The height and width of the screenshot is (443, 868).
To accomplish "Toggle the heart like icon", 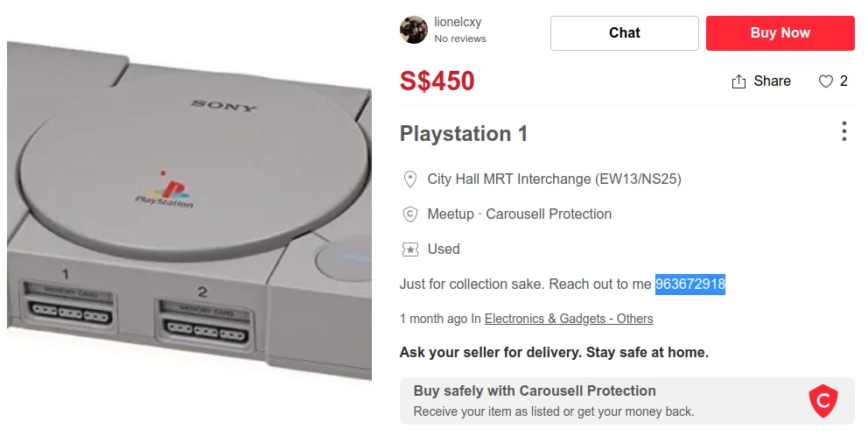I will tap(826, 81).
